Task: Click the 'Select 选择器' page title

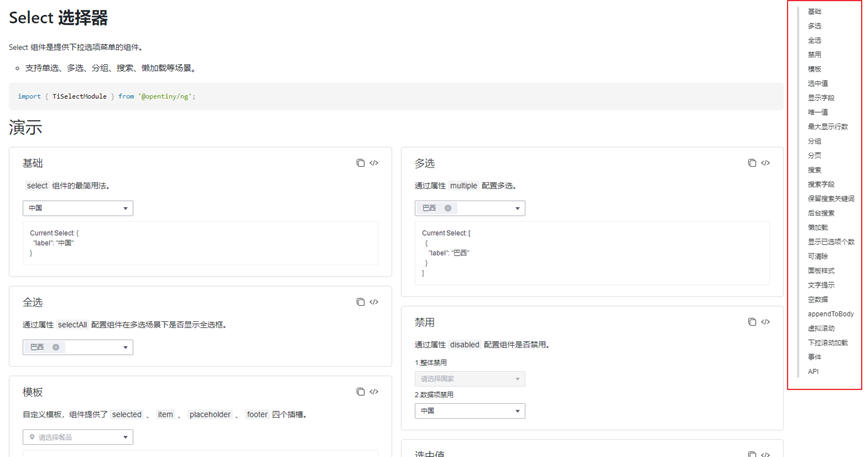Action: (x=58, y=18)
